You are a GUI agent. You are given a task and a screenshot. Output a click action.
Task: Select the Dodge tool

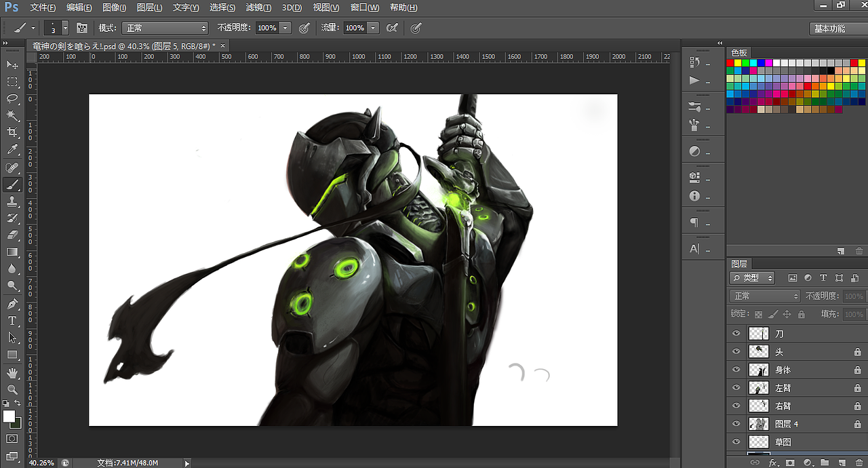12,286
